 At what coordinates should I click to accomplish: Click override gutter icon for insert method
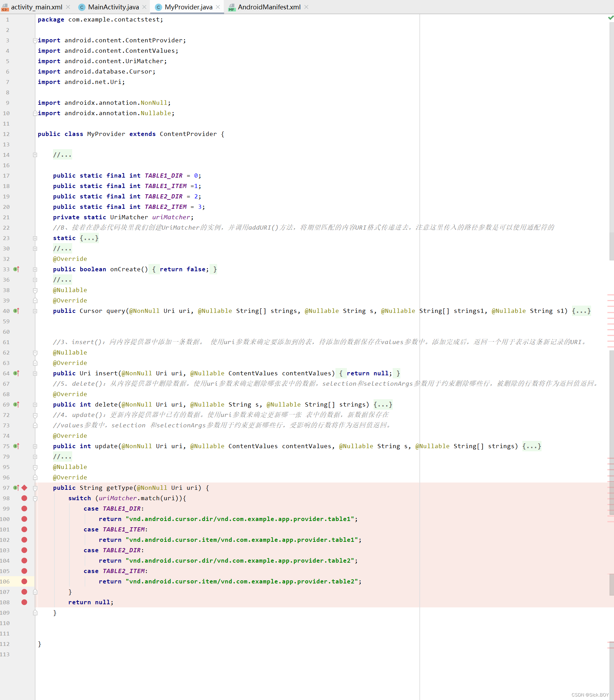[x=16, y=373]
